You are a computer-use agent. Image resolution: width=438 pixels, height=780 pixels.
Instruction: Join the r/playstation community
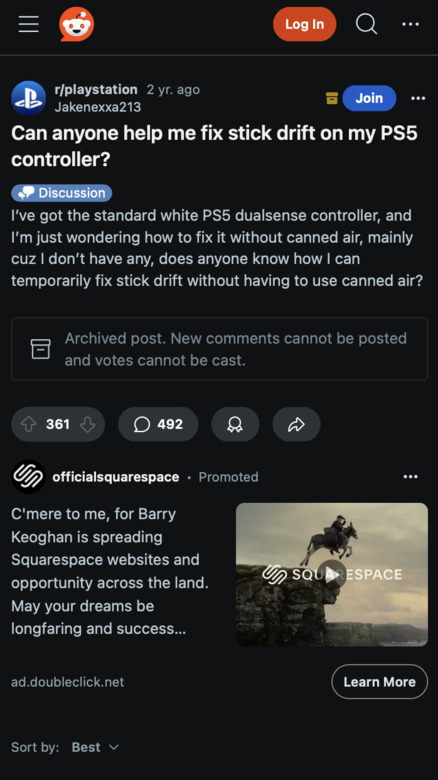pos(369,98)
